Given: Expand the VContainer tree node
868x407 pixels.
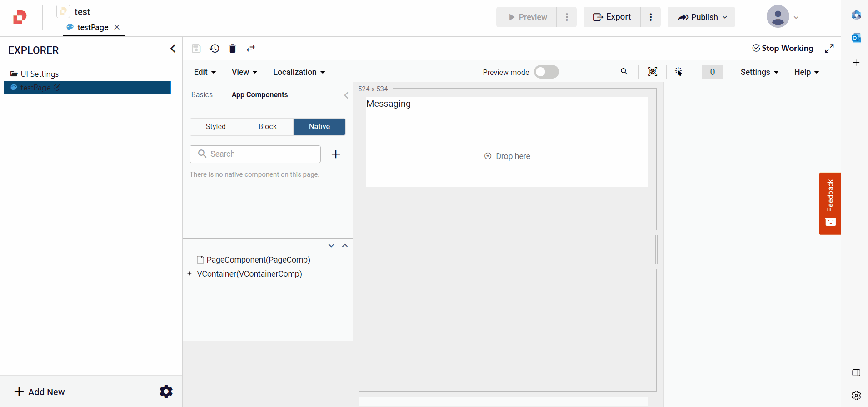Looking at the screenshot, I should pyautogui.click(x=190, y=274).
